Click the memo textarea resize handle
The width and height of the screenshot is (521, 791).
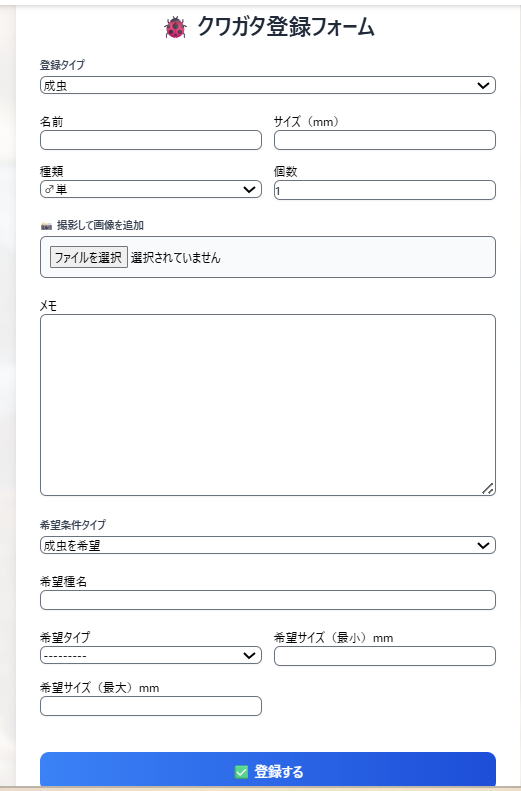[488, 488]
